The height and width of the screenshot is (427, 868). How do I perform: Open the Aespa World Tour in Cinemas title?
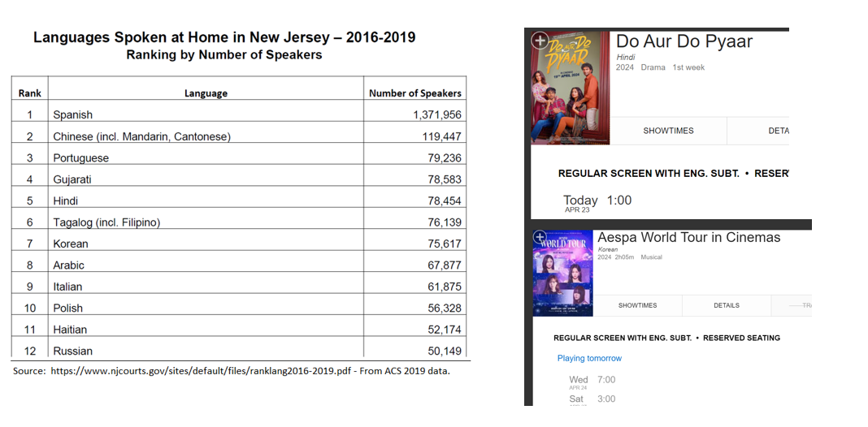(x=689, y=238)
